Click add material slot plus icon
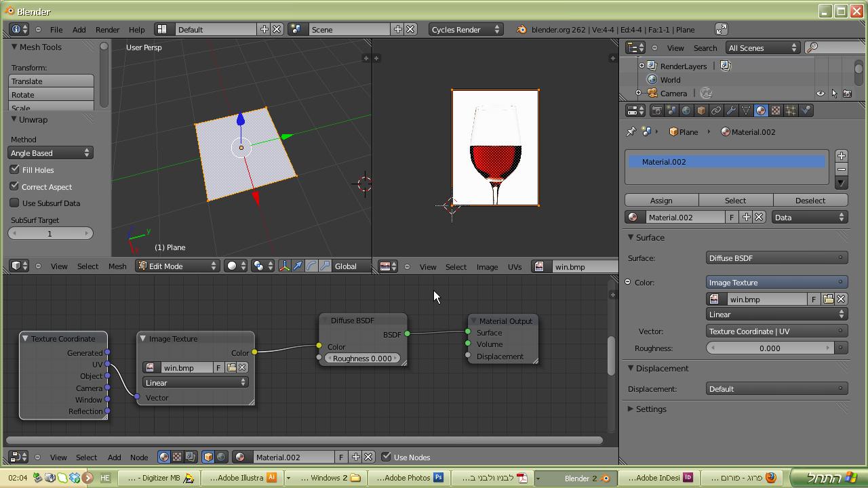The image size is (868, 488). click(842, 156)
